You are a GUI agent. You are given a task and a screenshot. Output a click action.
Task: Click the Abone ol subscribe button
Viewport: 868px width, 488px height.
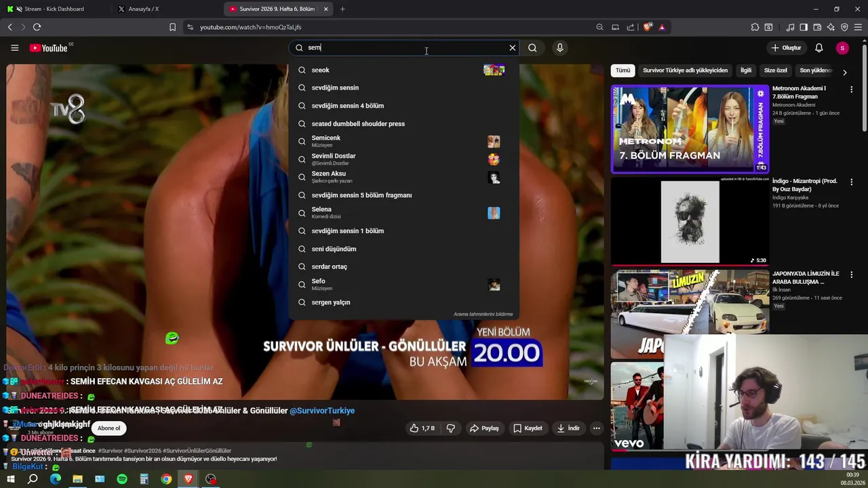pyautogui.click(x=108, y=428)
